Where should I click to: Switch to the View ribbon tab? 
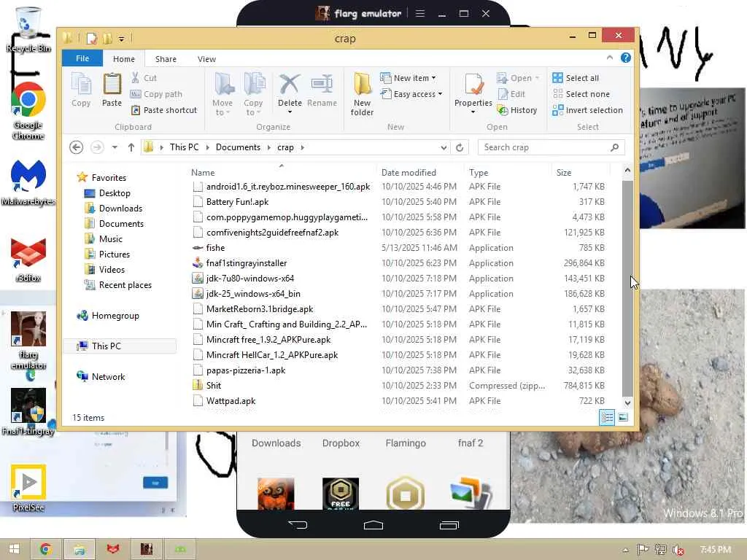click(206, 58)
